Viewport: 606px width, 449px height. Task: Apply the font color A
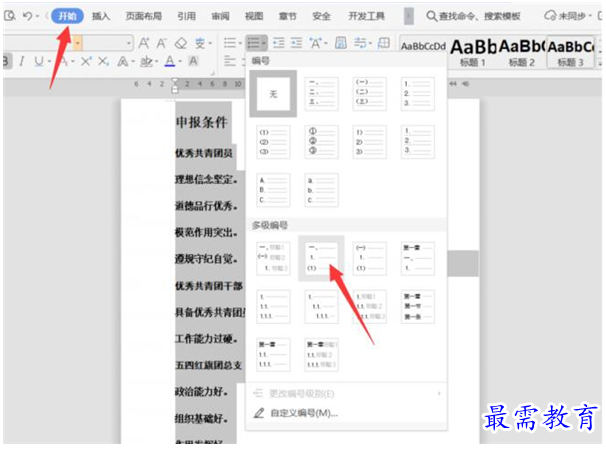click(170, 61)
